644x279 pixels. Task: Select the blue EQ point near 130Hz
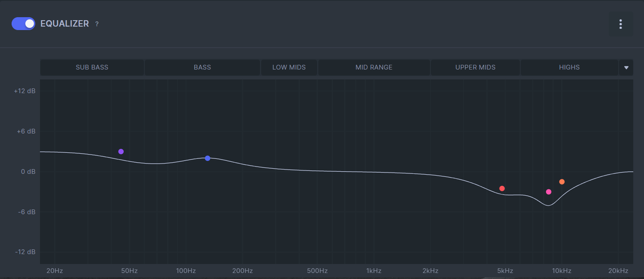pyautogui.click(x=208, y=158)
